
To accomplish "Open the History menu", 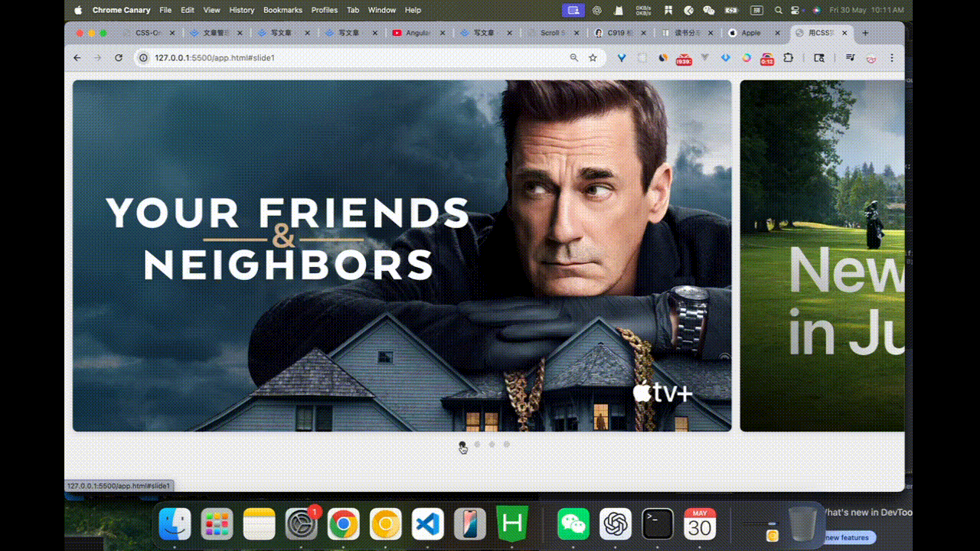I will (x=242, y=10).
